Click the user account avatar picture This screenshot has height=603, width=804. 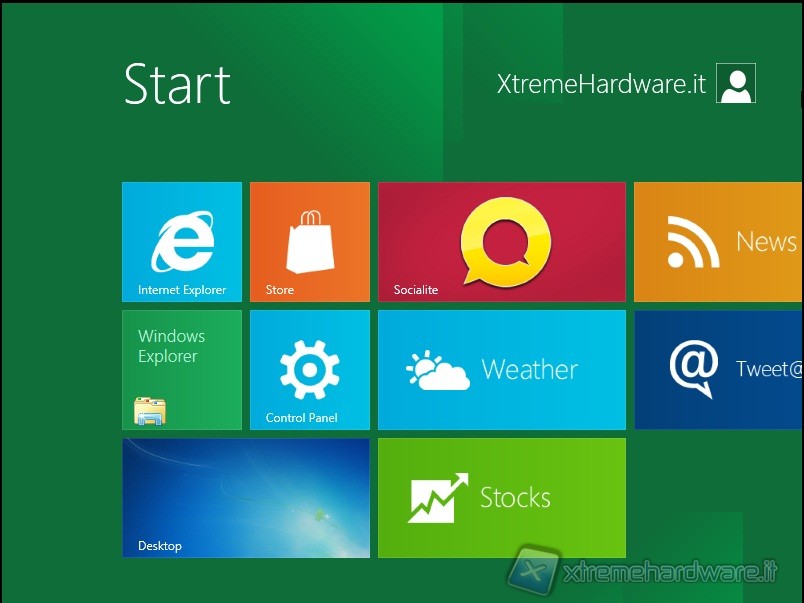click(x=736, y=84)
